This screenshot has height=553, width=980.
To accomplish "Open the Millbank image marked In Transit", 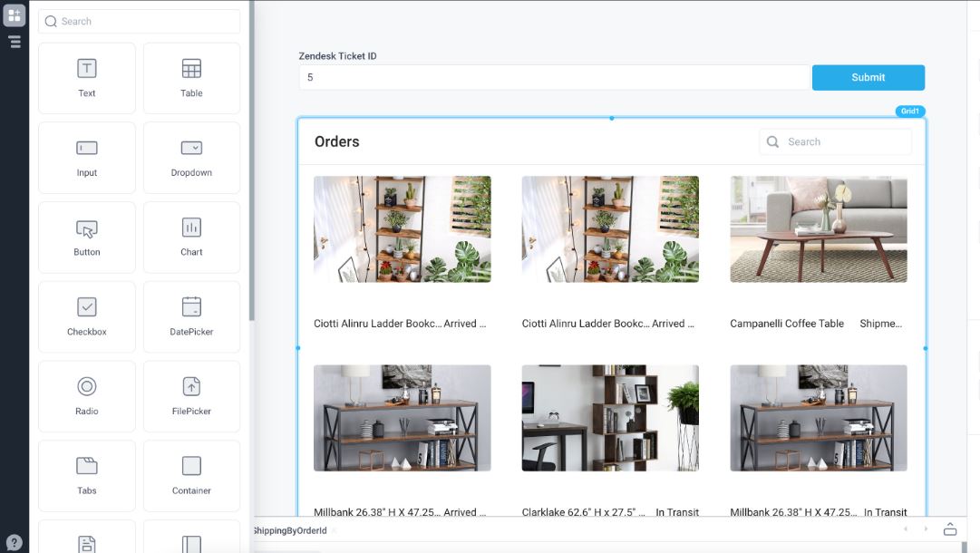I will [x=818, y=417].
